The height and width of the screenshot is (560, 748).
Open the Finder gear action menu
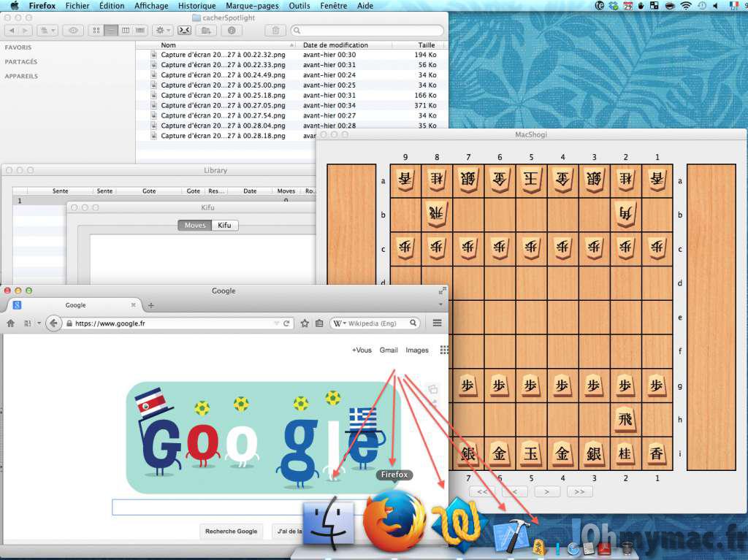coord(163,31)
